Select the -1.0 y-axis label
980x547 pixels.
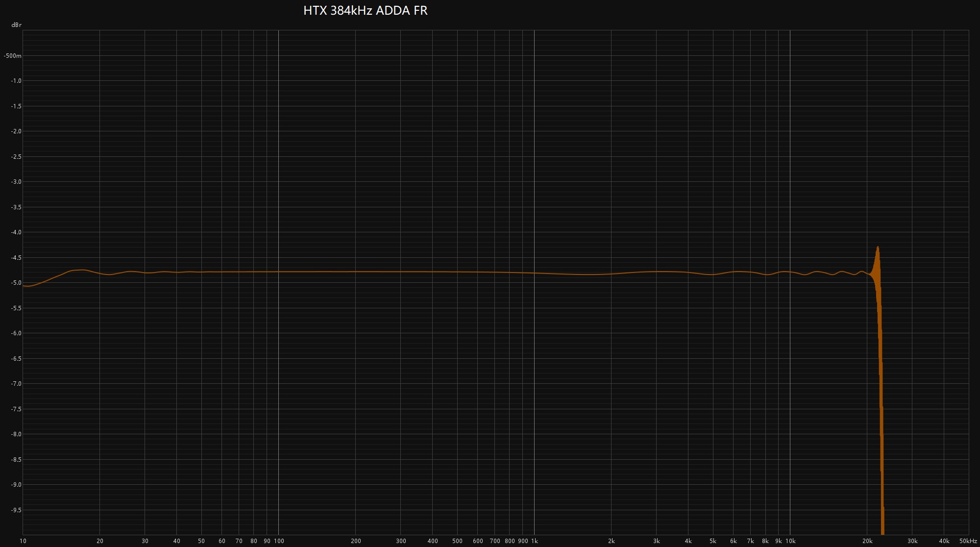tap(16, 81)
